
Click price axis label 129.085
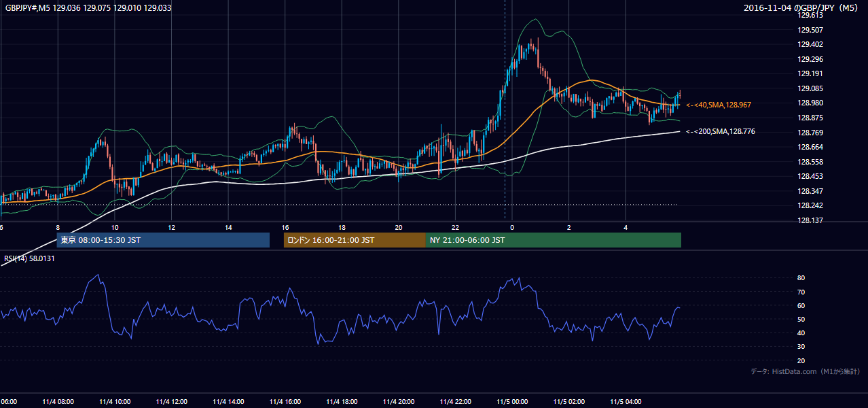[x=810, y=88]
